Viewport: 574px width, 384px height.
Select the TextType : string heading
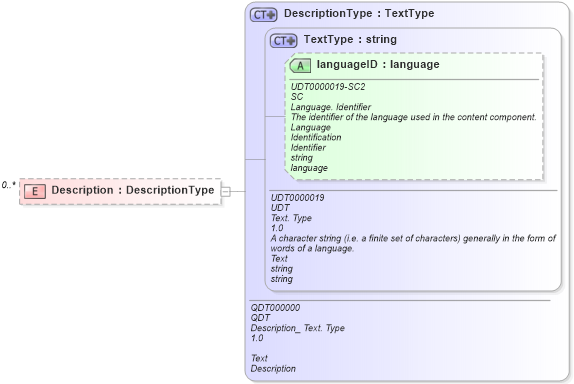[350, 39]
